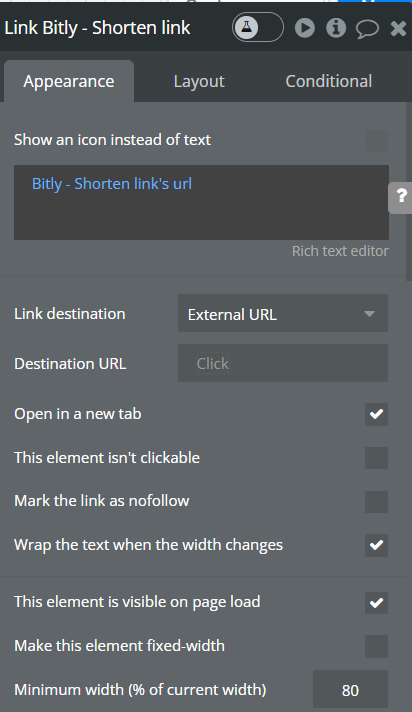Click the Minimum width value field
This screenshot has height=712, width=412.
click(350, 689)
